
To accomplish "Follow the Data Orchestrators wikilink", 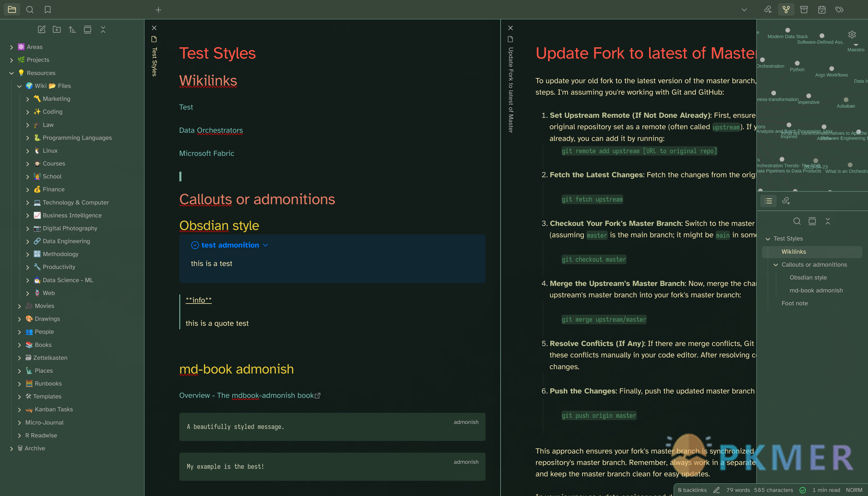I will pos(211,130).
